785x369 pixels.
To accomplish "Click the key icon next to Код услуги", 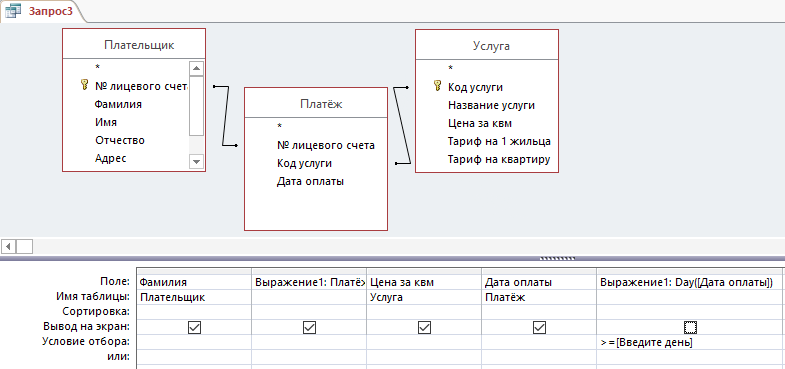I will [437, 87].
